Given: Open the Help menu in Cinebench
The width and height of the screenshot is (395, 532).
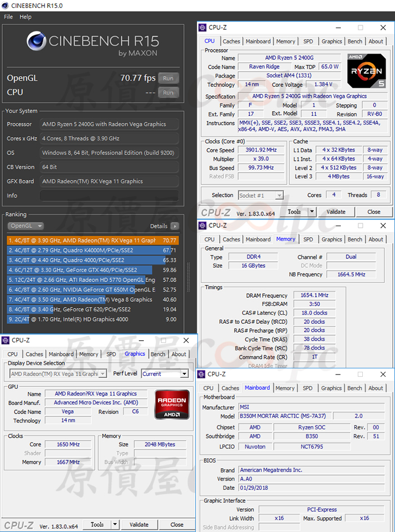Looking at the screenshot, I should pyautogui.click(x=25, y=16).
